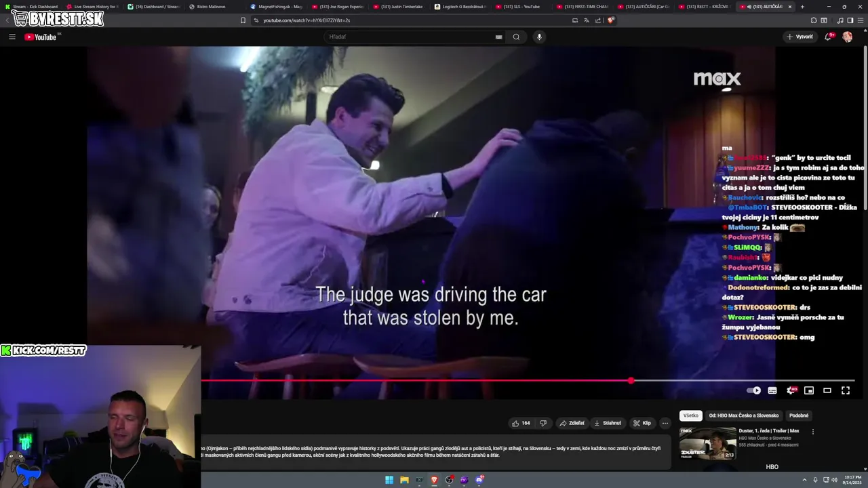Click the share page icon in address bar

[598, 20]
